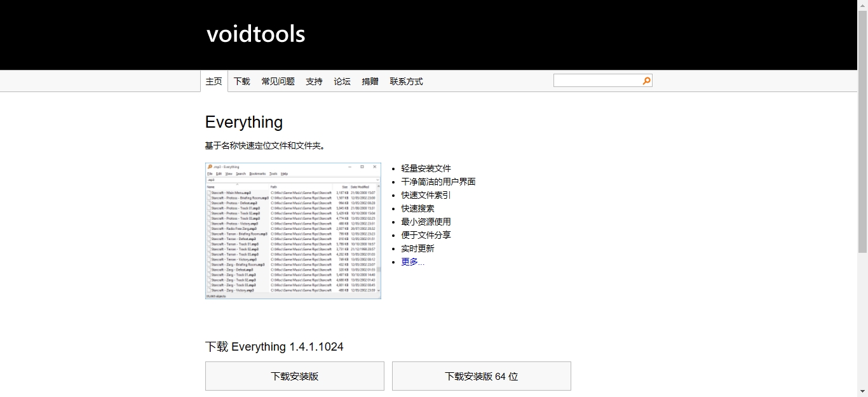The image size is (868, 397).
Task: Click the 下载安装版 button
Action: tap(295, 376)
